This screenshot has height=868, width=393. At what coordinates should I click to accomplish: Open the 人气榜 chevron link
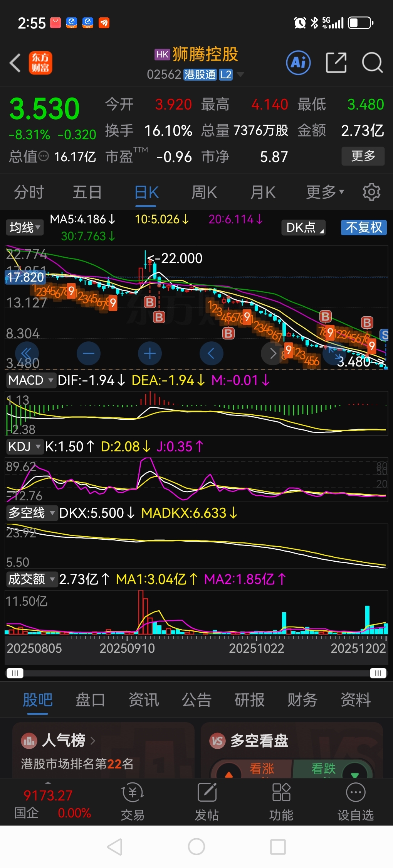93,741
